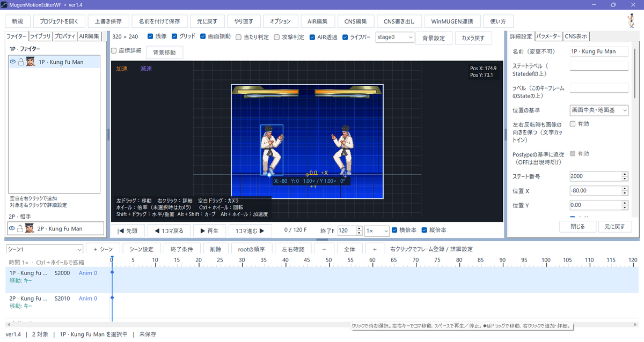The image size is (644, 342).
Task: Open the stage0 stage dropdown
Action: (x=394, y=38)
